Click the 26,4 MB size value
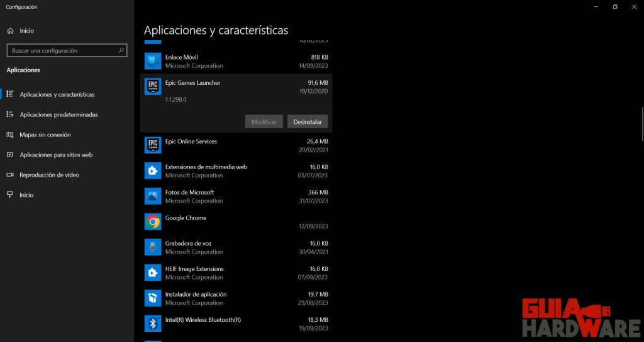The image size is (644, 342). pos(318,141)
